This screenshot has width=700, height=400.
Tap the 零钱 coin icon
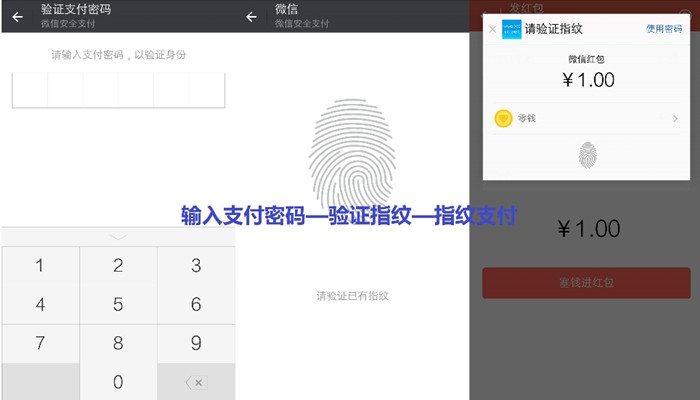pos(503,119)
